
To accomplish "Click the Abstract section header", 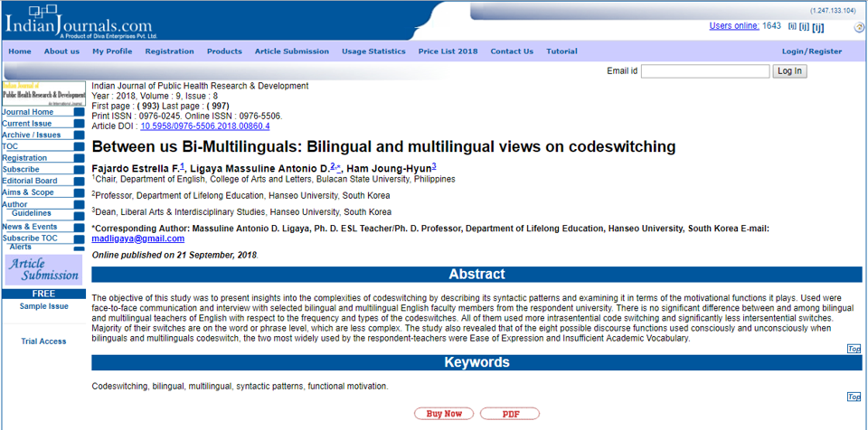I will (476, 275).
